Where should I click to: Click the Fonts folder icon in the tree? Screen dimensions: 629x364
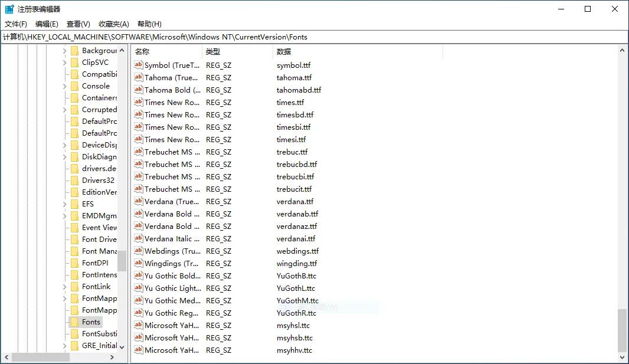tap(74, 322)
